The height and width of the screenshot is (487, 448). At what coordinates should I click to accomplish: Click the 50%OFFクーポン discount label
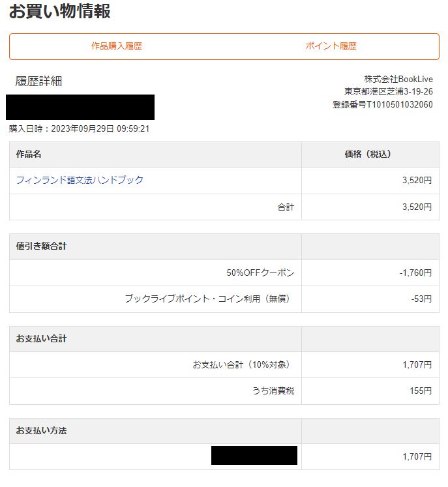pos(260,273)
